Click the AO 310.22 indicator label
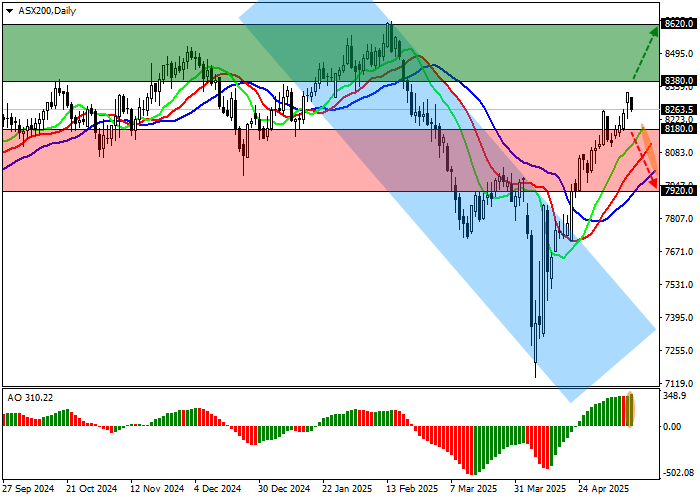The image size is (700, 500). (x=30, y=397)
